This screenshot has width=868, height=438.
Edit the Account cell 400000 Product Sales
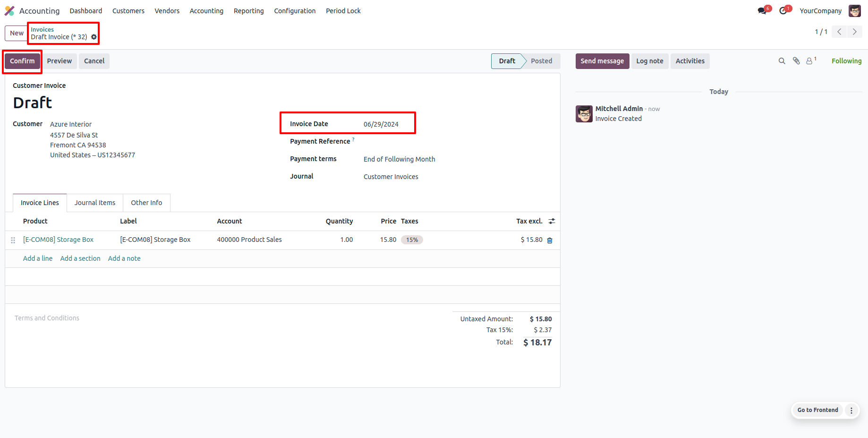click(x=249, y=240)
